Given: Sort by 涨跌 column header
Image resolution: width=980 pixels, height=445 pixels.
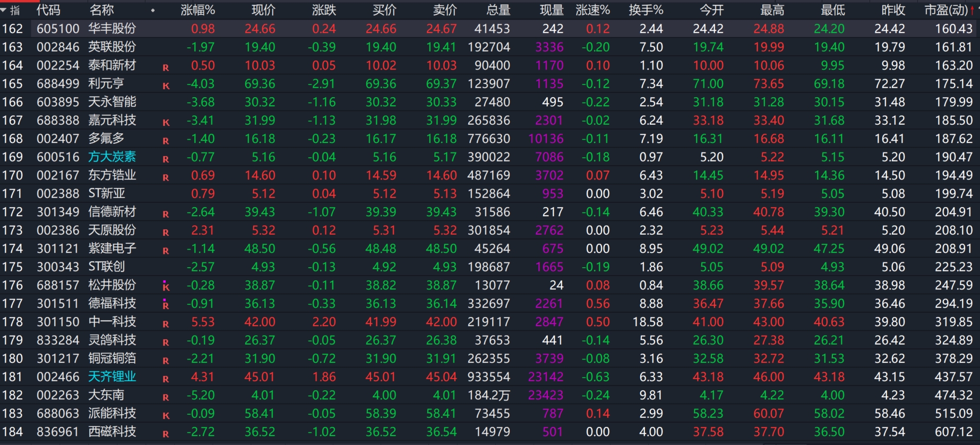Looking at the screenshot, I should coord(324,10).
